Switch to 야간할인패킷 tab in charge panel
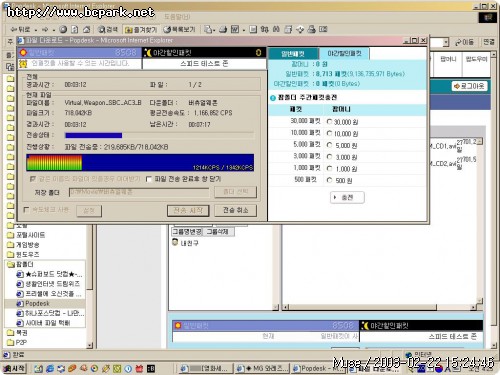 coord(344,53)
